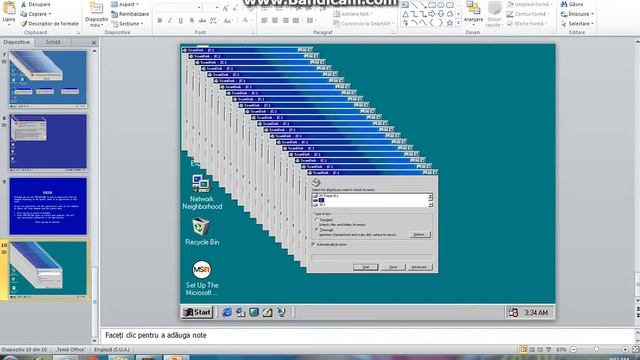This screenshot has height=360, width=640.
Task: Select the text box shape in gallery
Action: coord(405,5)
